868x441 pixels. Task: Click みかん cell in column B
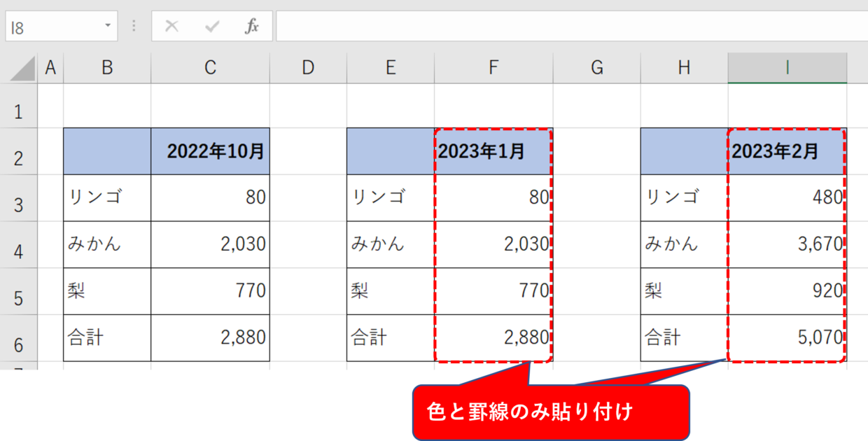pyautogui.click(x=107, y=244)
